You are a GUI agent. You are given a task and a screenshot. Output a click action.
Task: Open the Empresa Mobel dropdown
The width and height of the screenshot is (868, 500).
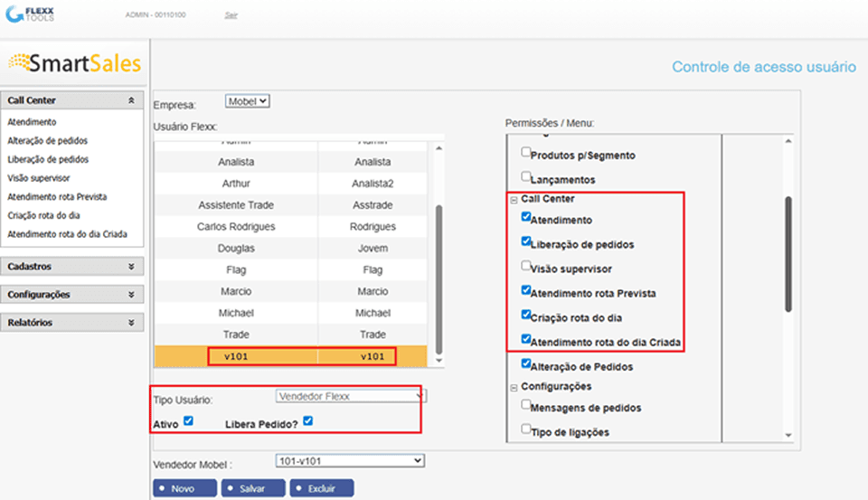pyautogui.click(x=247, y=101)
